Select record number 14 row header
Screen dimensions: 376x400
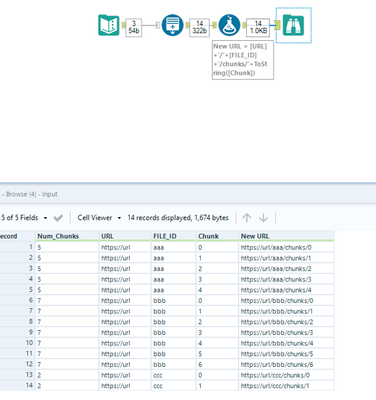coord(17,386)
